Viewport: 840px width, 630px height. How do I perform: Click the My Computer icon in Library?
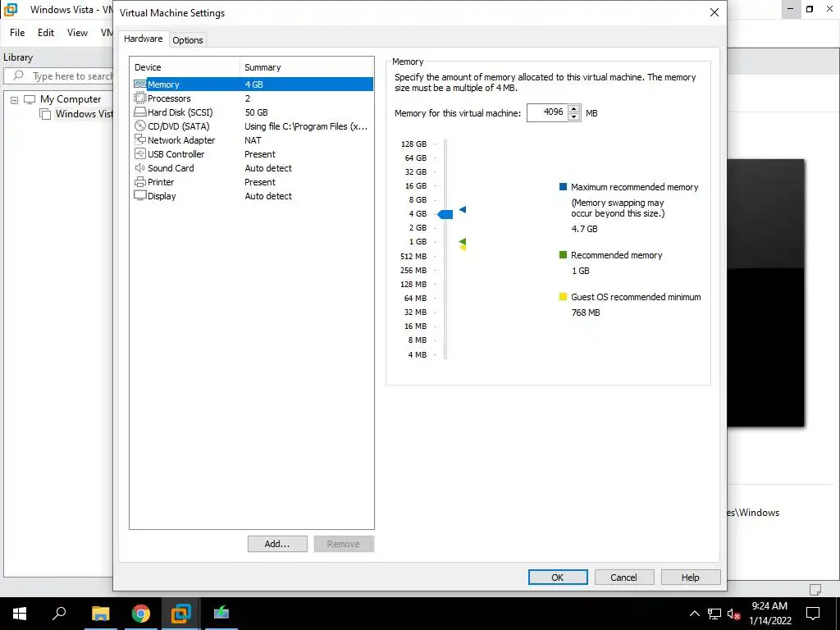(30, 99)
